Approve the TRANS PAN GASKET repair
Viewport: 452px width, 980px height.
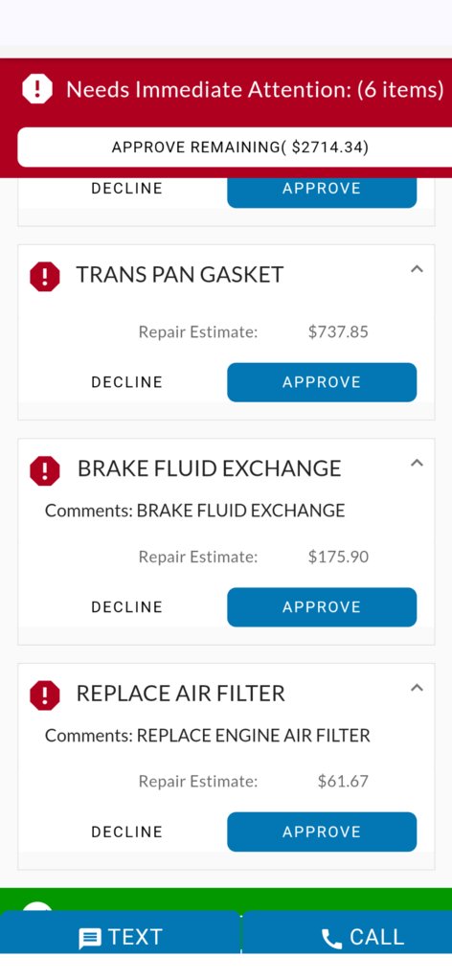322,382
